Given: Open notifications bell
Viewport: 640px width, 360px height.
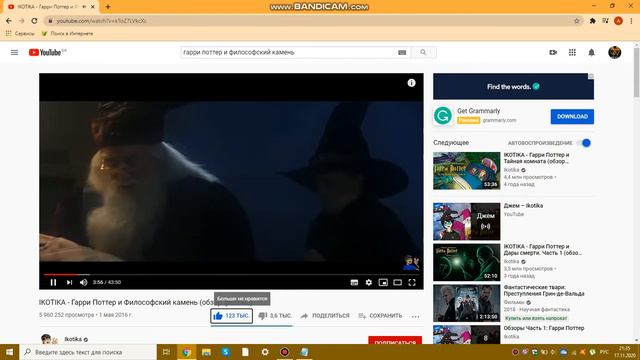Looking at the screenshot, I should pos(591,52).
